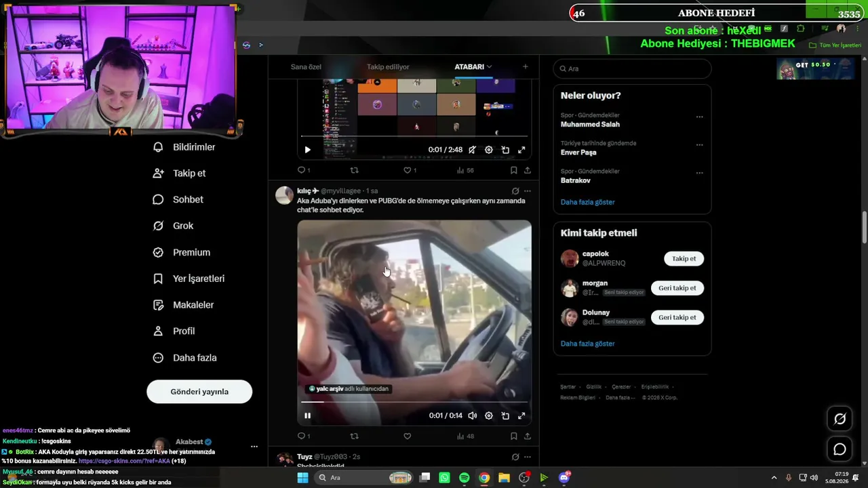This screenshot has width=868, height=488.
Task: Open settings gear on the 2:48 video
Action: 488,150
